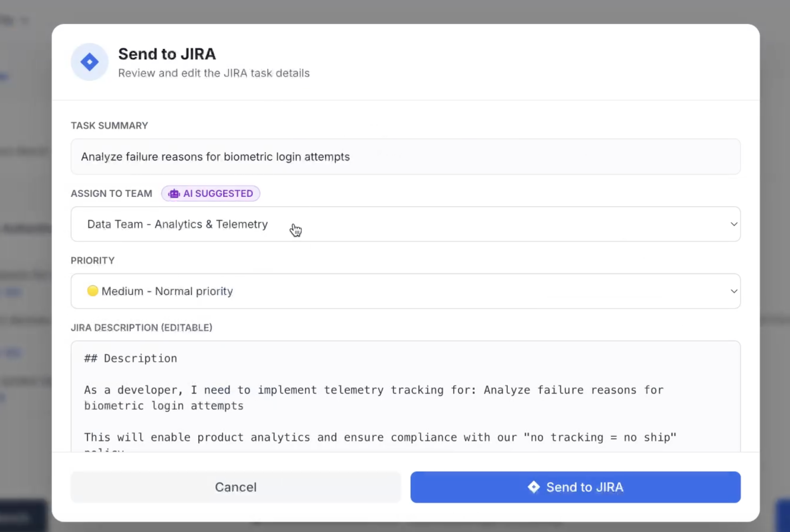Click the Send to JIRA dialog title
790x532 pixels.
pyautogui.click(x=167, y=54)
